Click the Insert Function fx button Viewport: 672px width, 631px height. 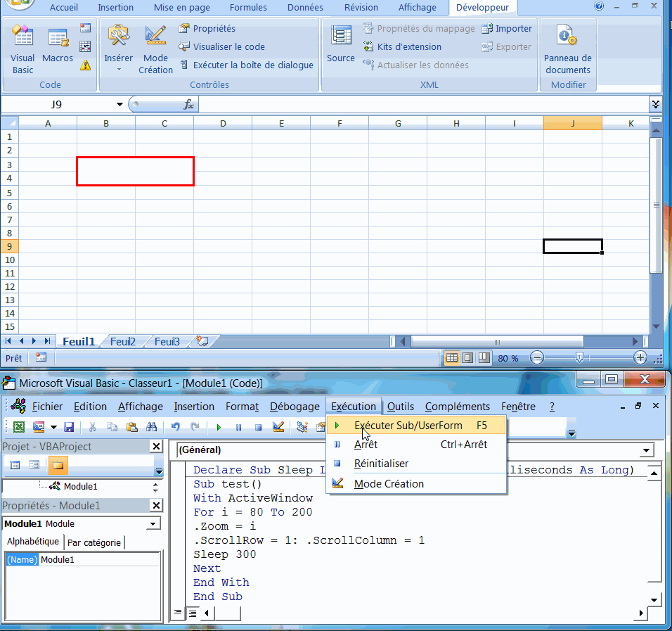pyautogui.click(x=188, y=104)
